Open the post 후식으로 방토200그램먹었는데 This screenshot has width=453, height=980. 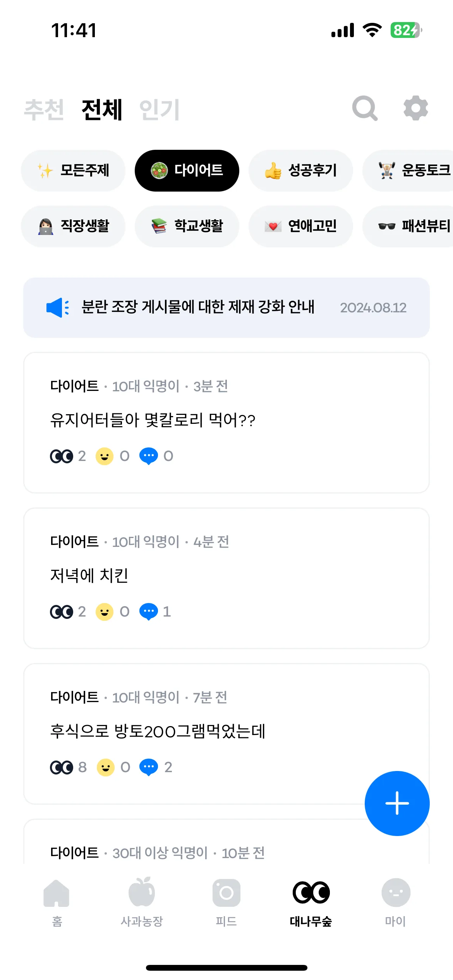(226, 734)
